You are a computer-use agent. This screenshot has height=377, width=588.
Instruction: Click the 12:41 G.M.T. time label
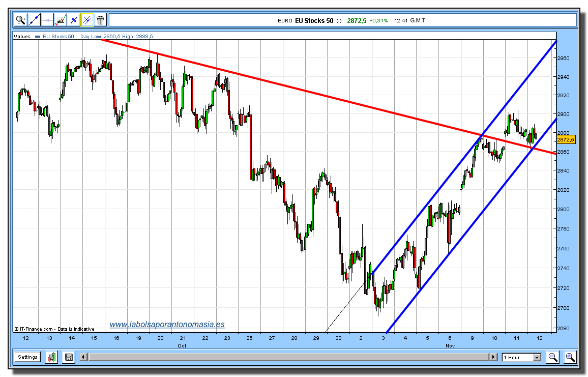pyautogui.click(x=410, y=21)
